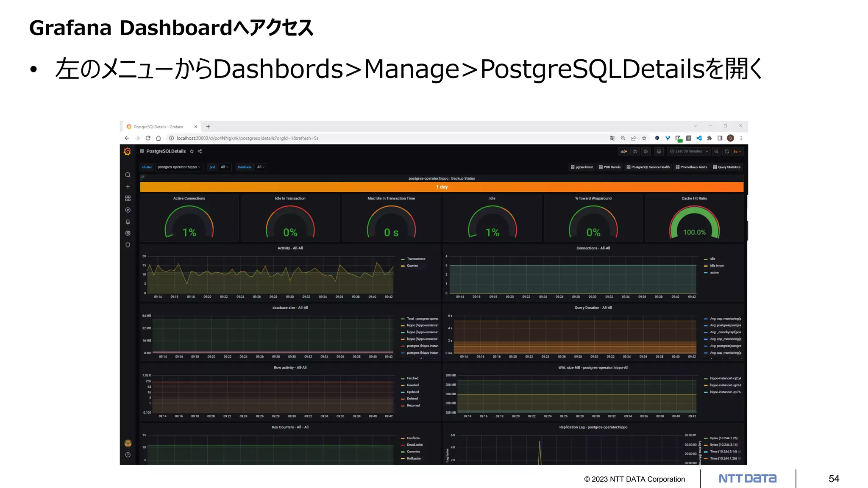Click the Visual Studio Code extension icon

(x=699, y=138)
